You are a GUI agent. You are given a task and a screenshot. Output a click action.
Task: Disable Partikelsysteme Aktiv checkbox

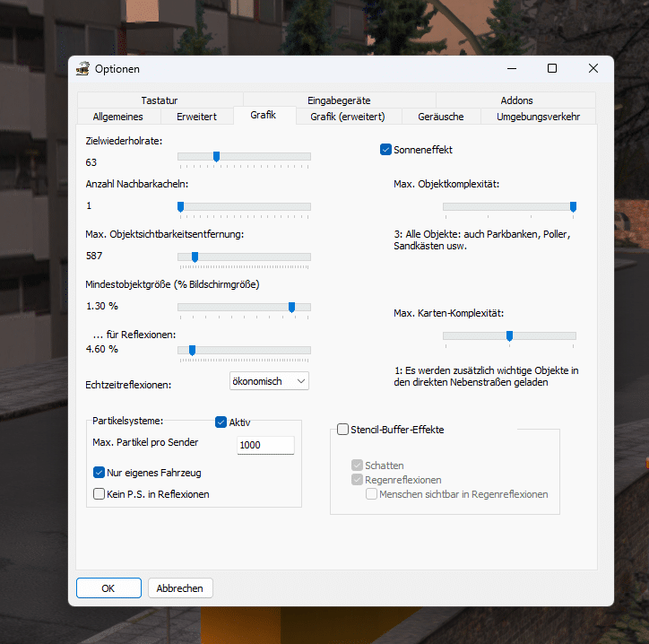221,422
